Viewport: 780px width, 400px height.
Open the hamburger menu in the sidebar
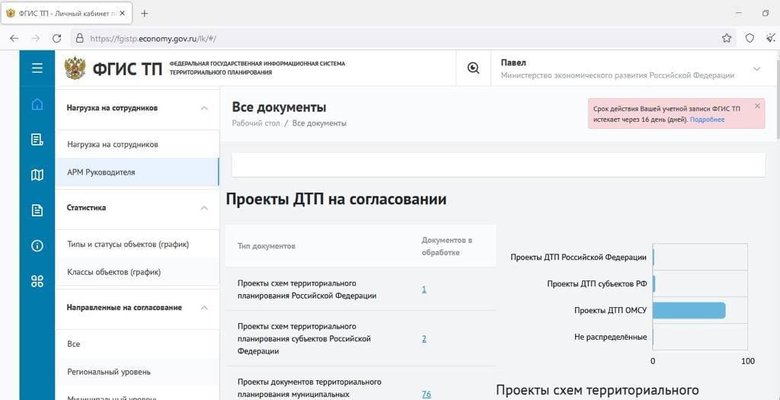tap(37, 69)
